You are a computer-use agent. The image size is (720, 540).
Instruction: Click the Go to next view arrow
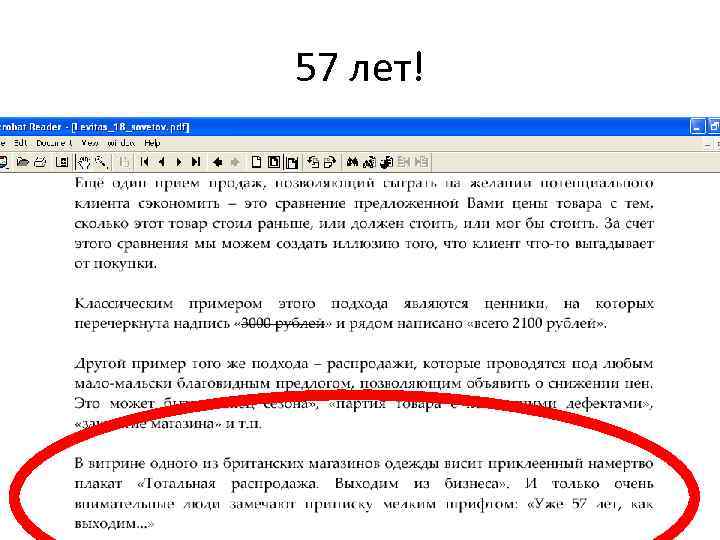(235, 162)
